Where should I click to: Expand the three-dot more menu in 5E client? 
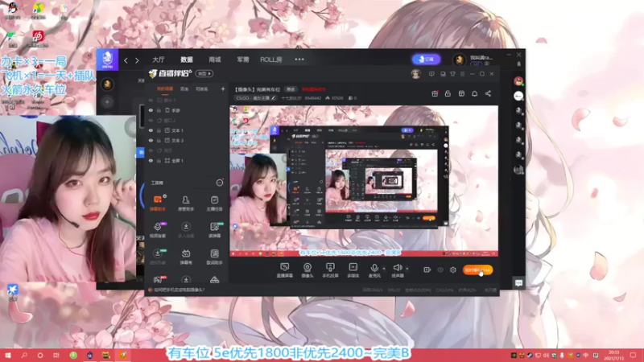click(299, 60)
